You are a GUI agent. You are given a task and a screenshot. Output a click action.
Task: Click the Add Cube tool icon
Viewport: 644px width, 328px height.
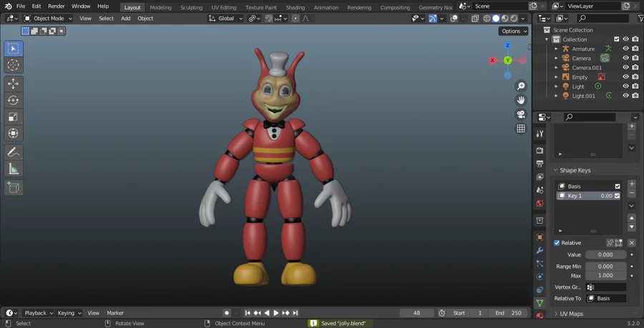pos(14,187)
